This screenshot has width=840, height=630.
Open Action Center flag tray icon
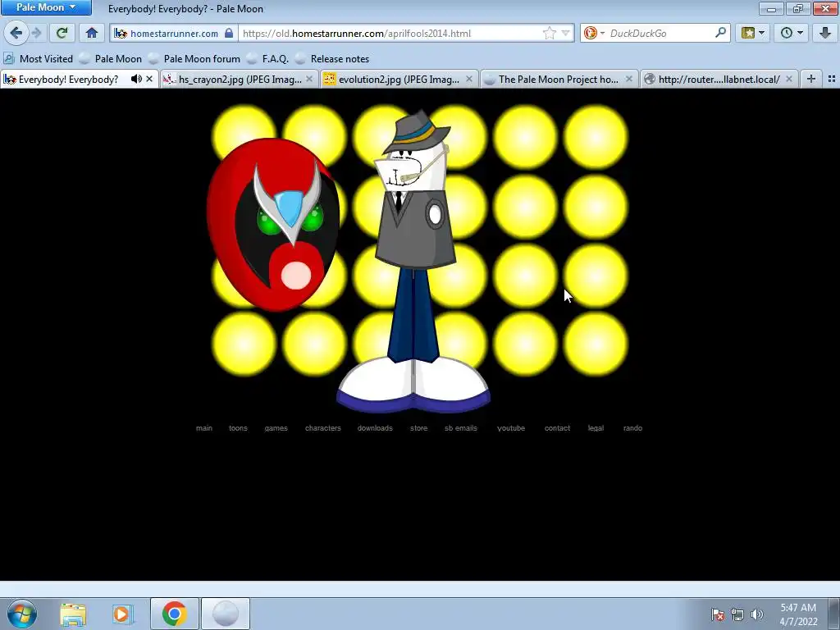pyautogui.click(x=718, y=614)
